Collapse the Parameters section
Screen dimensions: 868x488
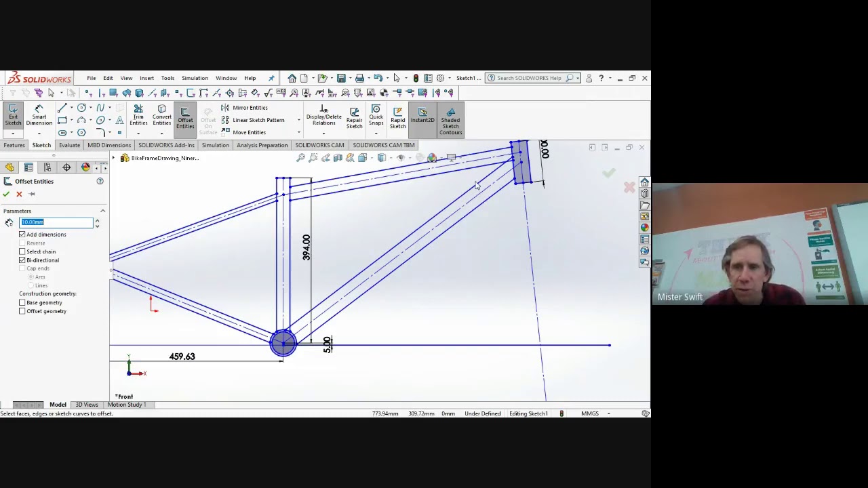[102, 211]
